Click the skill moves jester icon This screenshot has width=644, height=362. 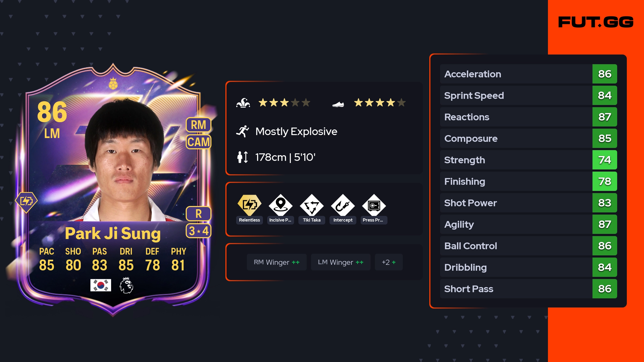click(x=243, y=103)
